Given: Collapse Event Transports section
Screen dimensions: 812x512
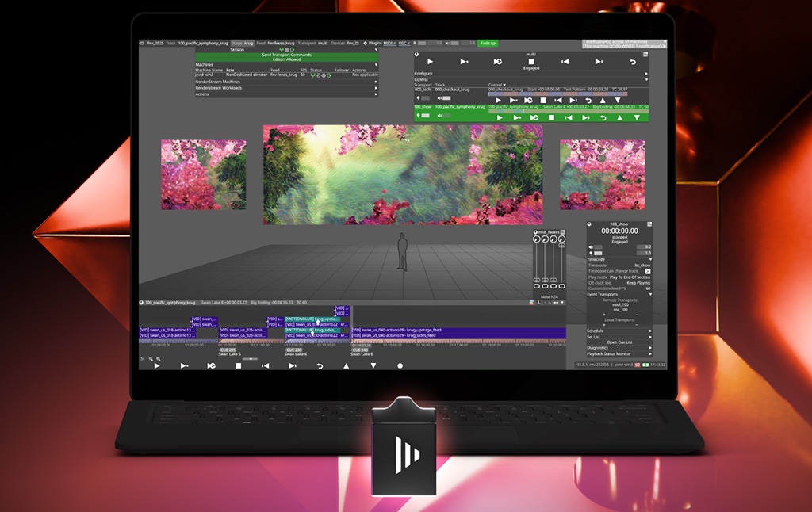Looking at the screenshot, I should click(x=650, y=294).
